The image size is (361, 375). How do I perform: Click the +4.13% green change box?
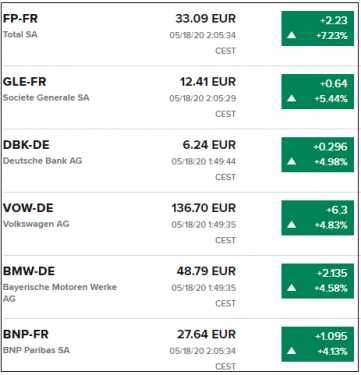pyautogui.click(x=317, y=344)
